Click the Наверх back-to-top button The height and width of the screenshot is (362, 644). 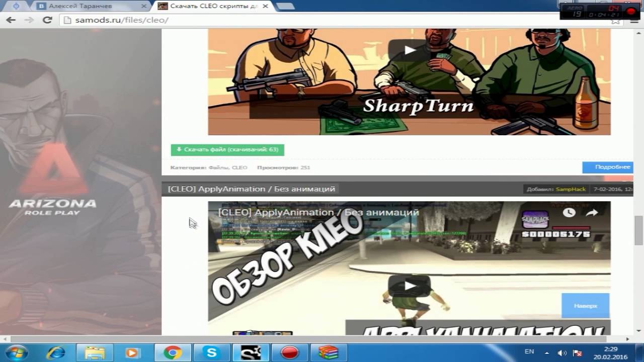(x=586, y=306)
